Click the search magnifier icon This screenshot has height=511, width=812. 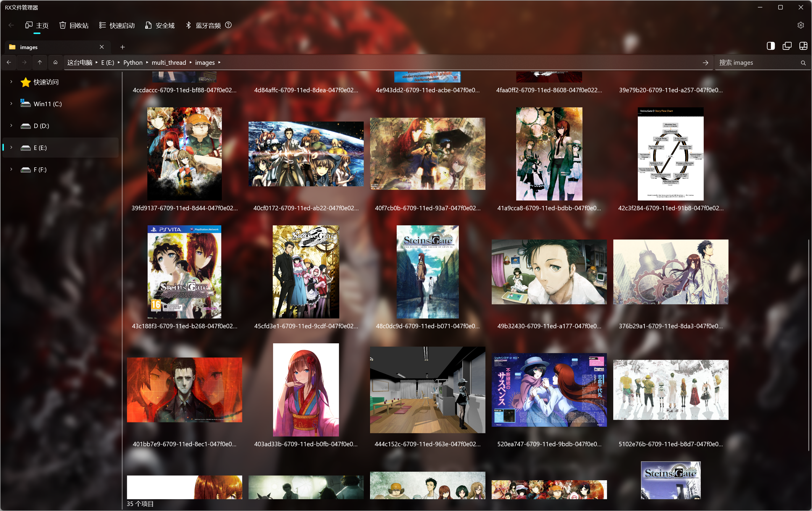point(803,63)
